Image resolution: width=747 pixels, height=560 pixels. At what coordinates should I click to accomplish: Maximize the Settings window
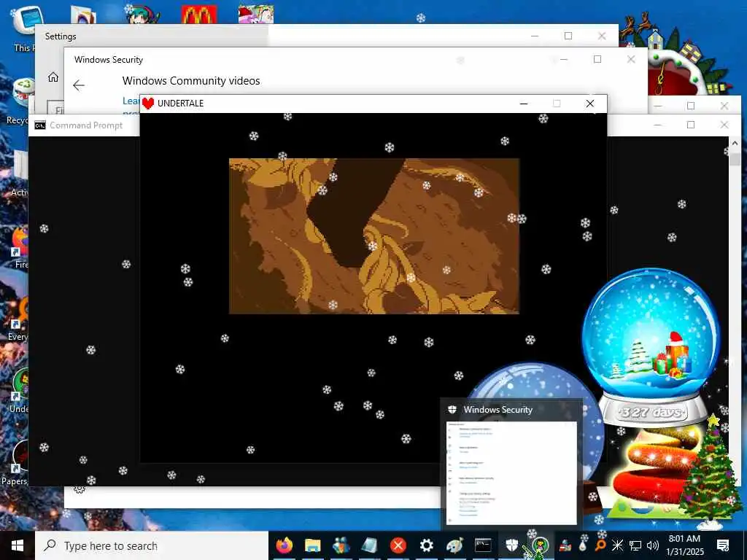568,36
